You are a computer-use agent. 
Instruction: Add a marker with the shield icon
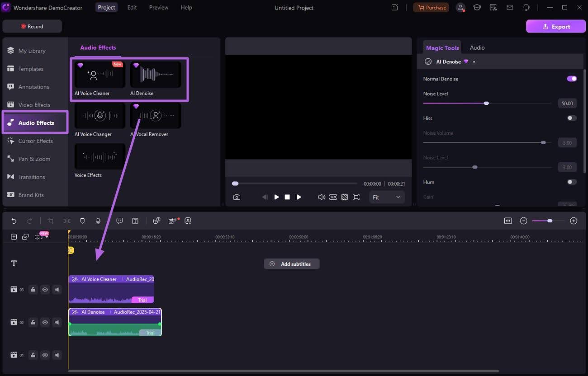pyautogui.click(x=82, y=221)
